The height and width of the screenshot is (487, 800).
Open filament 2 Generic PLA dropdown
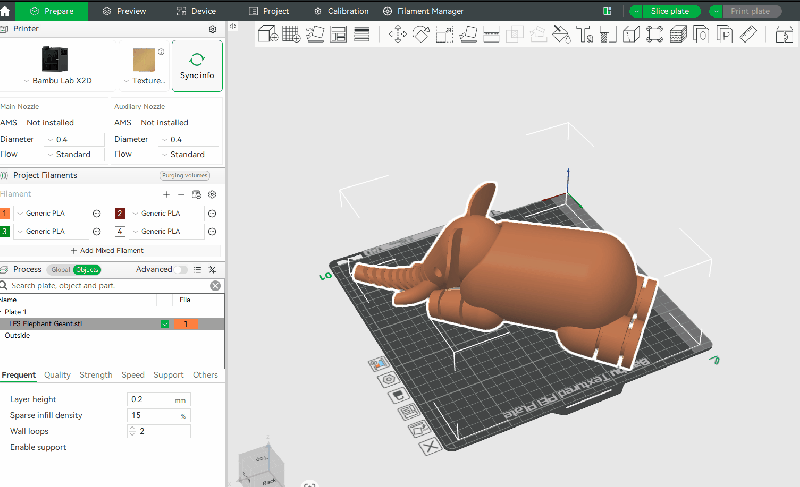(166, 213)
